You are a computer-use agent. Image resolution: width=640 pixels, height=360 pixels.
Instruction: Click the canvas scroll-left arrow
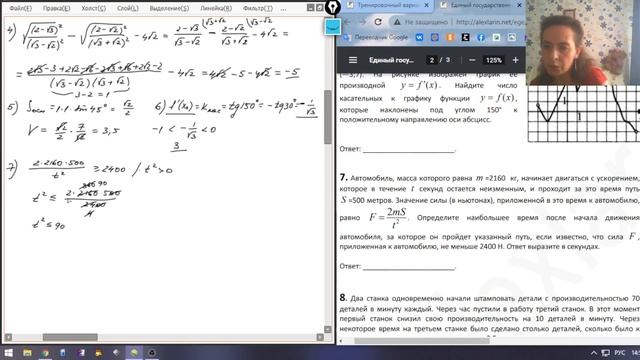tap(8, 337)
